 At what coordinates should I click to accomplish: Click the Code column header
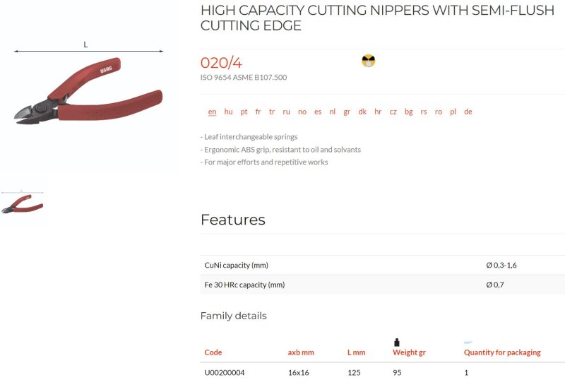pos(213,352)
